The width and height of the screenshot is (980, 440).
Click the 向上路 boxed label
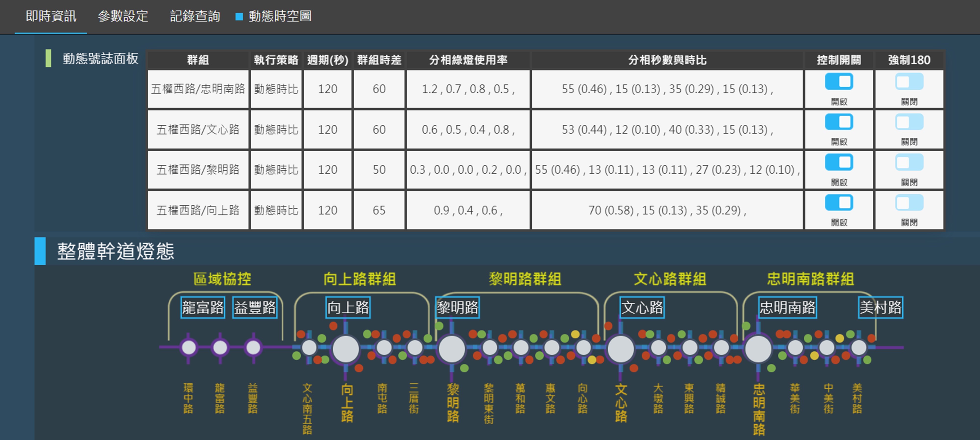pos(348,307)
